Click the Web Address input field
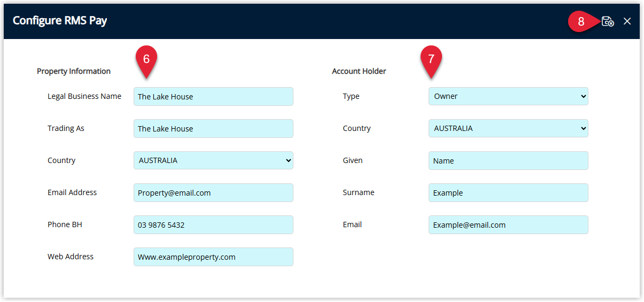This screenshot has width=644, height=302. [x=213, y=257]
